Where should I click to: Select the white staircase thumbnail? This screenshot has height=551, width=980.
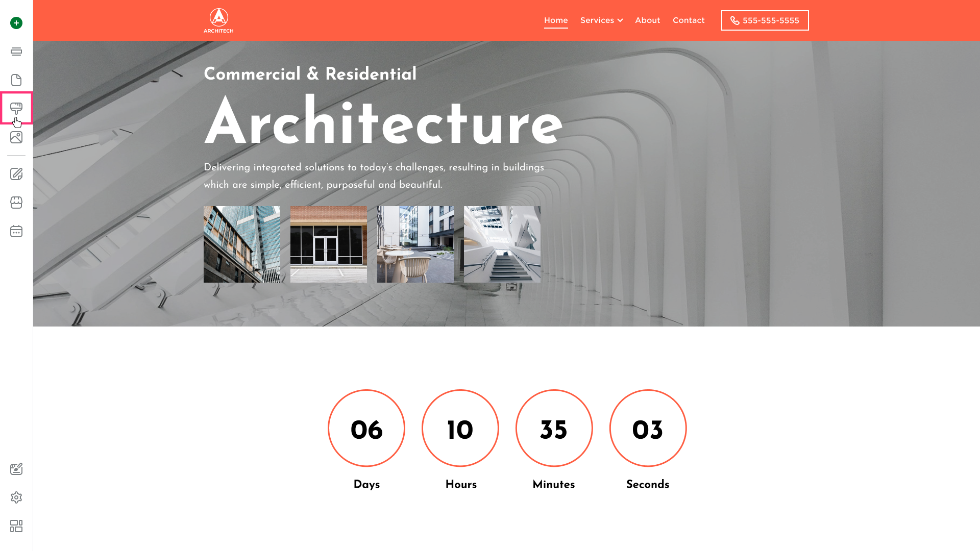(502, 244)
